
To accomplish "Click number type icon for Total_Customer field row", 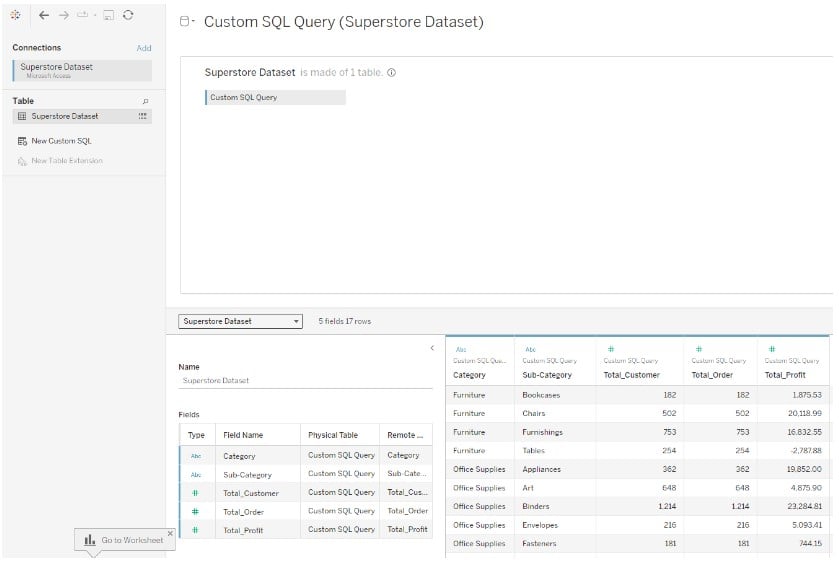I will [195, 493].
